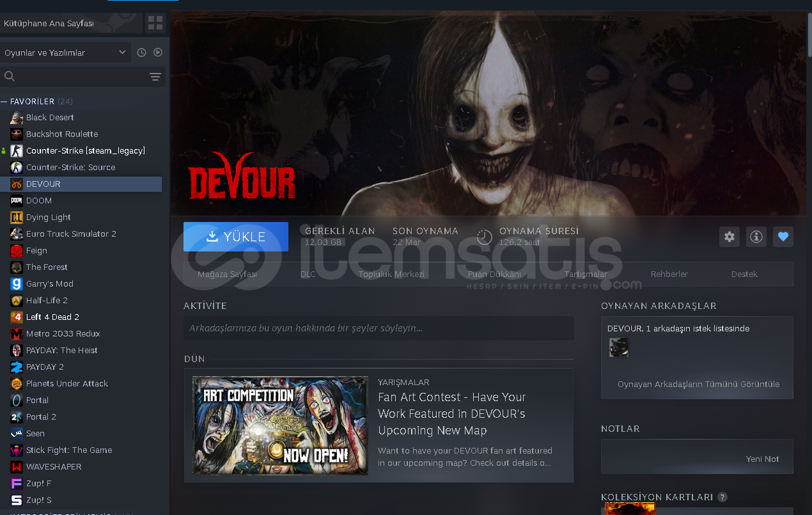The height and width of the screenshot is (515, 812).
Task: Click the Dying Light game icon
Action: (17, 217)
